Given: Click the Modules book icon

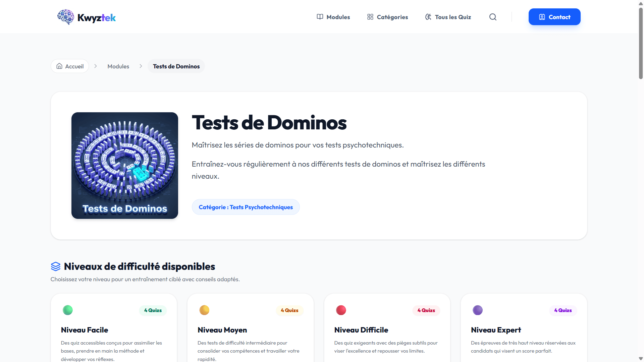Looking at the screenshot, I should click(x=320, y=17).
